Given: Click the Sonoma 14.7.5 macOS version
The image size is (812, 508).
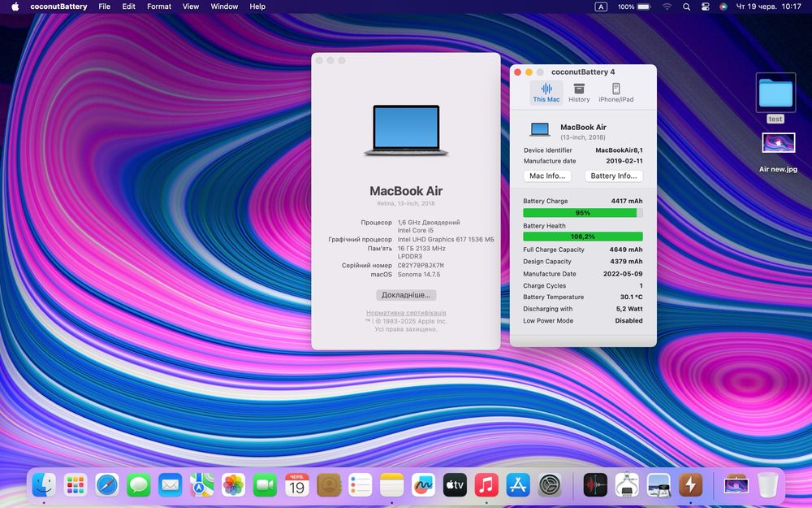Looking at the screenshot, I should pyautogui.click(x=419, y=274).
